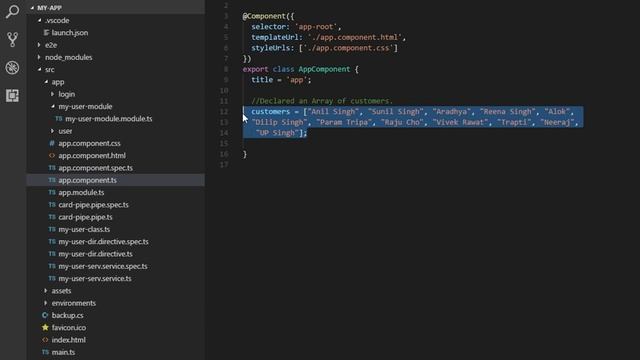
Task: Click the "UP Singh" string in code
Action: (x=277, y=133)
